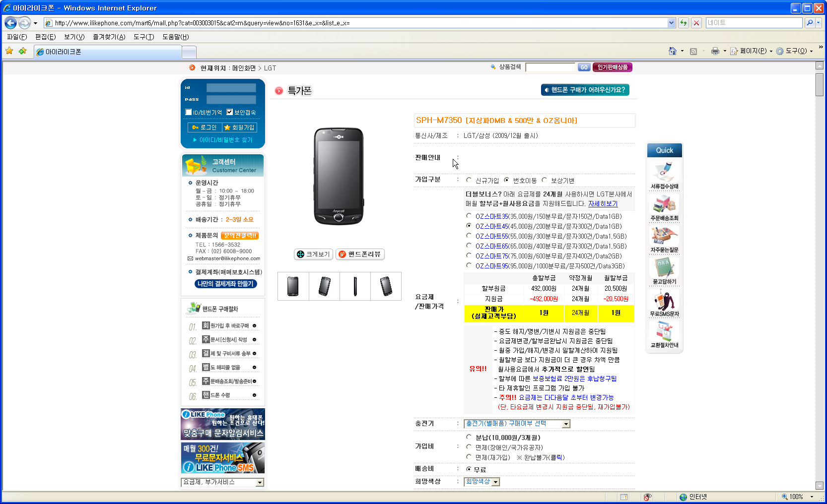Select the 신규가입 radio option
The image size is (827, 504).
tap(469, 180)
